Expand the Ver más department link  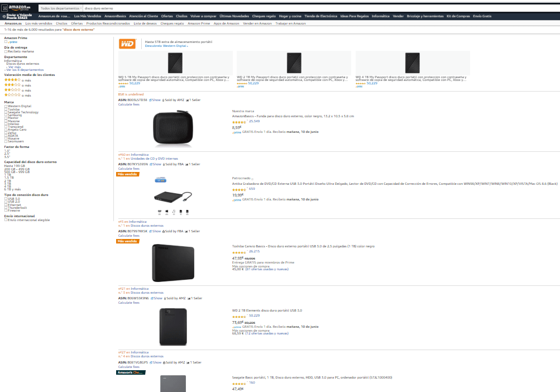(13, 67)
